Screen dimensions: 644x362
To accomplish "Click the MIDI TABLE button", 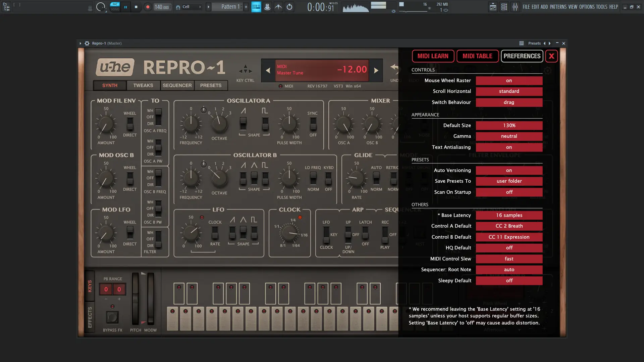I will (x=477, y=56).
